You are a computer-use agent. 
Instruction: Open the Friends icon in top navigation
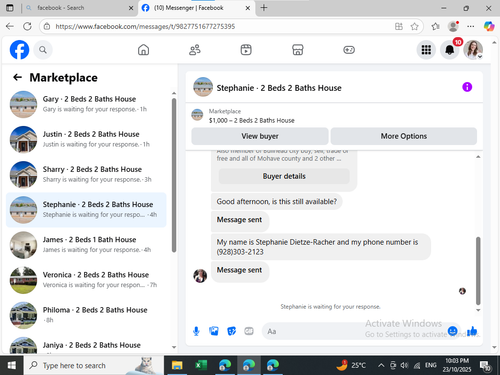195,50
